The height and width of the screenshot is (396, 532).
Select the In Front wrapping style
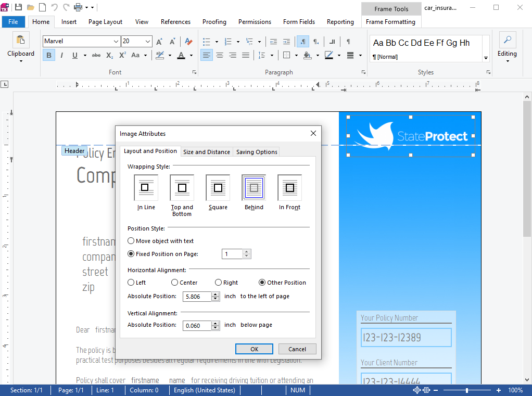(x=289, y=188)
